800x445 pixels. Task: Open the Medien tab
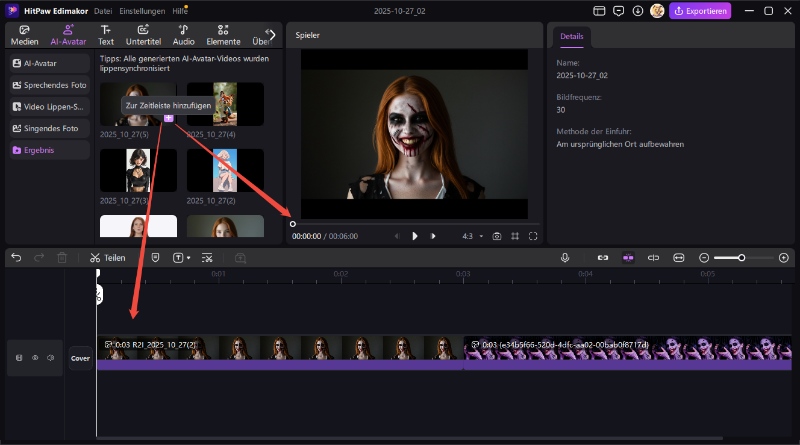24,35
